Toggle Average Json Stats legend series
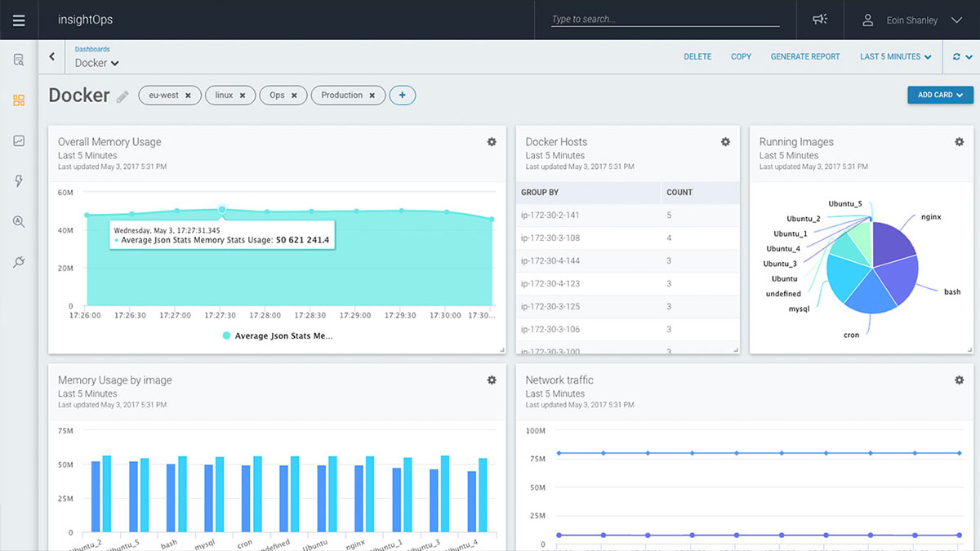 tap(278, 335)
